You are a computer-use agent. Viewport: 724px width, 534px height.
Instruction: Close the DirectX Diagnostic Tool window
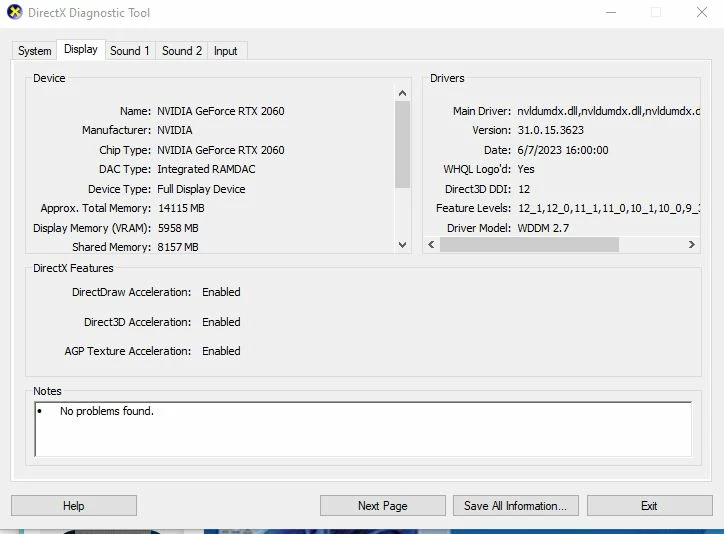tap(702, 12)
